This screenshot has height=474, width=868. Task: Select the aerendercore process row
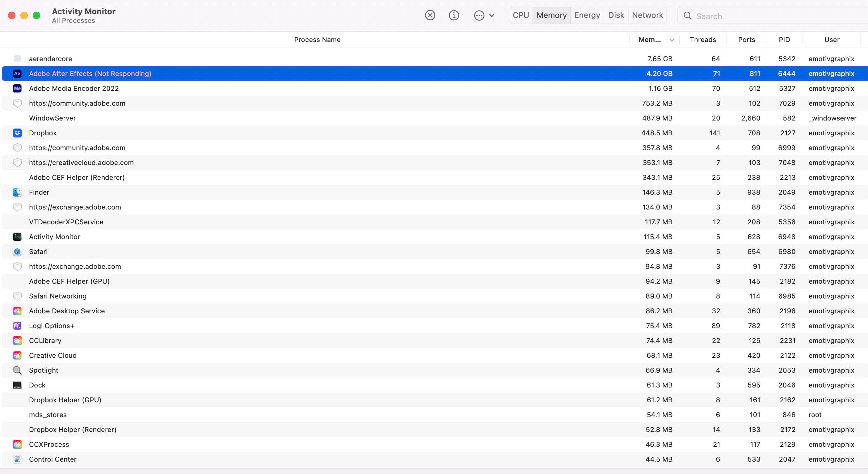(317, 59)
